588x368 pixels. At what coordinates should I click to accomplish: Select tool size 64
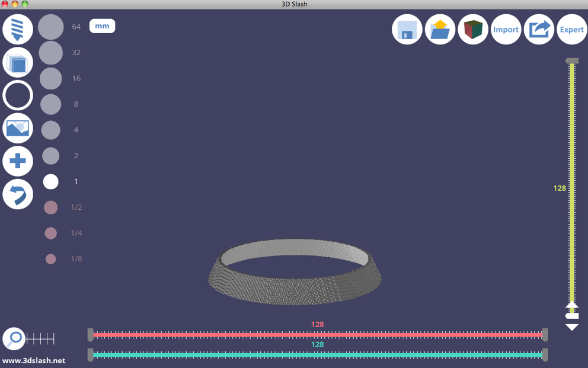click(x=50, y=27)
